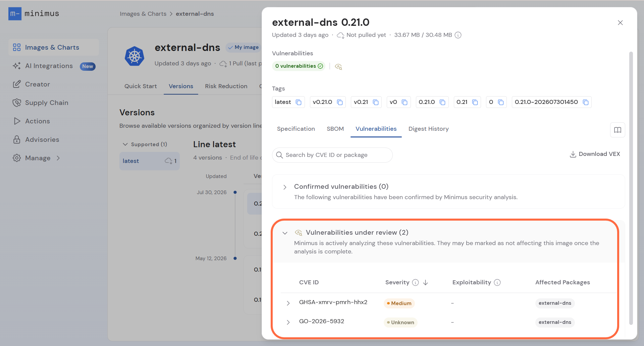Click the New badge beside AI Integrations
Screen dimensions: 644x346
88,66
